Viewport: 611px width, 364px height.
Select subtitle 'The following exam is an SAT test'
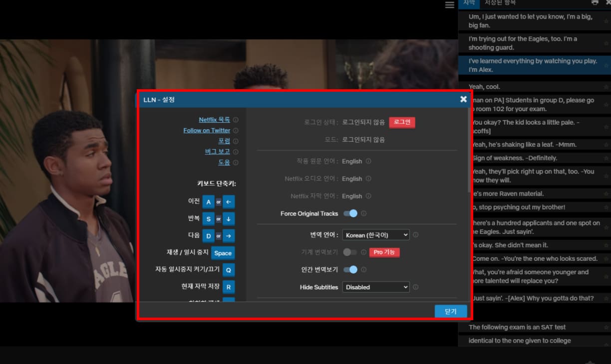[x=535, y=328]
